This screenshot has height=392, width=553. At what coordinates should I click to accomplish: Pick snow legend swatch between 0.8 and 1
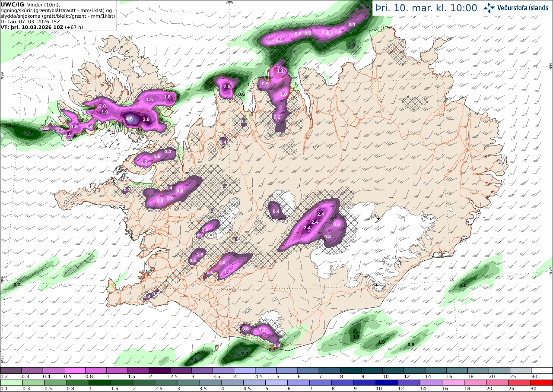pos(96,370)
